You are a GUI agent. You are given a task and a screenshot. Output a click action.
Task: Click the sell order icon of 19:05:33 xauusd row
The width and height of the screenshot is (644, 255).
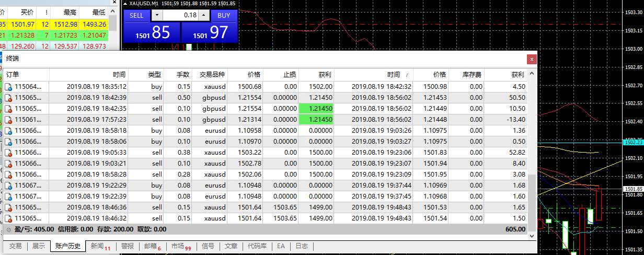tap(8, 153)
